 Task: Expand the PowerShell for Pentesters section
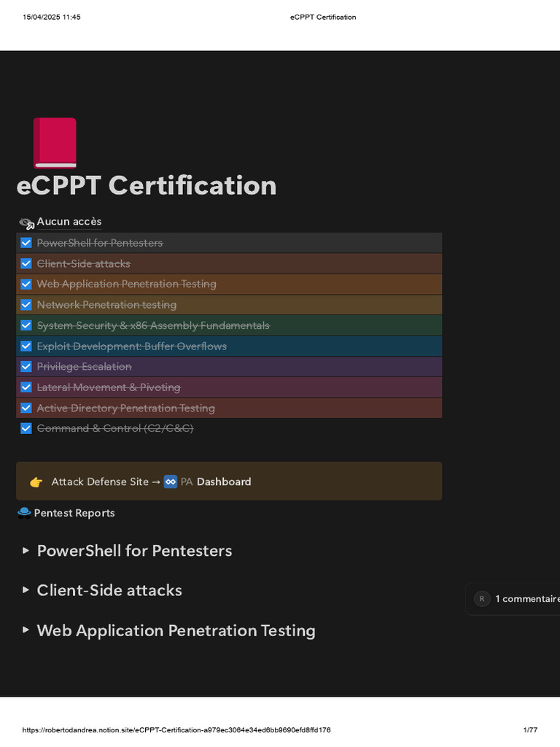coord(26,551)
